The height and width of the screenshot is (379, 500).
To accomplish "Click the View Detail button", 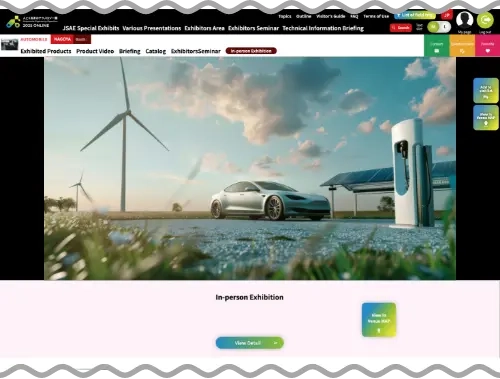I will pyautogui.click(x=250, y=343).
